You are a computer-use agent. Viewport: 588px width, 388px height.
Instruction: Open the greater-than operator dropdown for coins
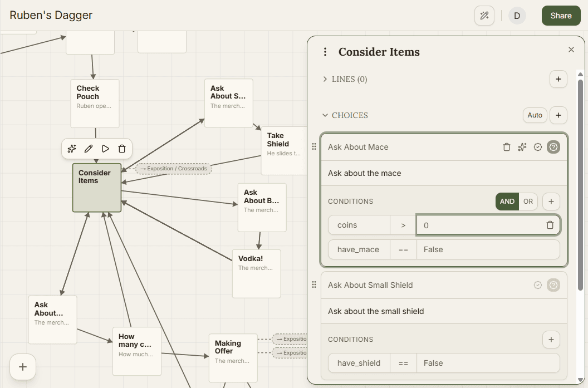click(x=403, y=225)
